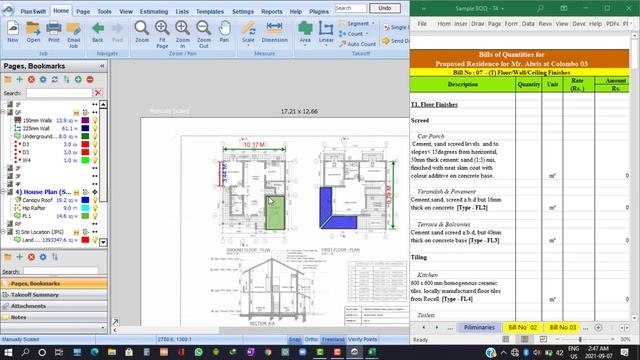Open the Templates ribbon tab
This screenshot has width=640, height=360.
coord(210,11)
